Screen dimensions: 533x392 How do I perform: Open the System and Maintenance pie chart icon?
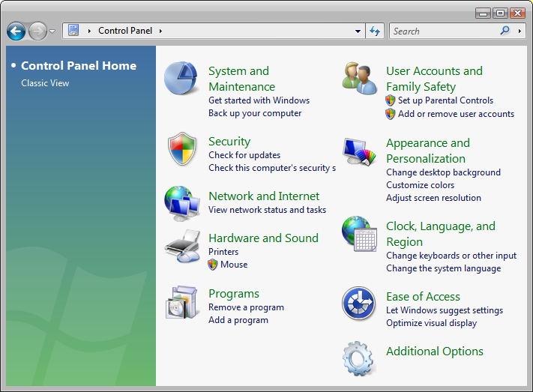(181, 78)
